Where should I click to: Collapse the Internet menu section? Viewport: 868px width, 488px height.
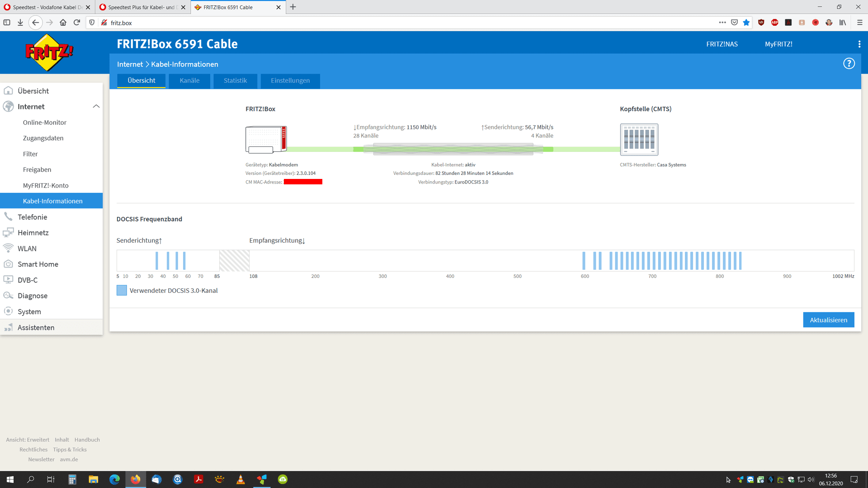[96, 107]
